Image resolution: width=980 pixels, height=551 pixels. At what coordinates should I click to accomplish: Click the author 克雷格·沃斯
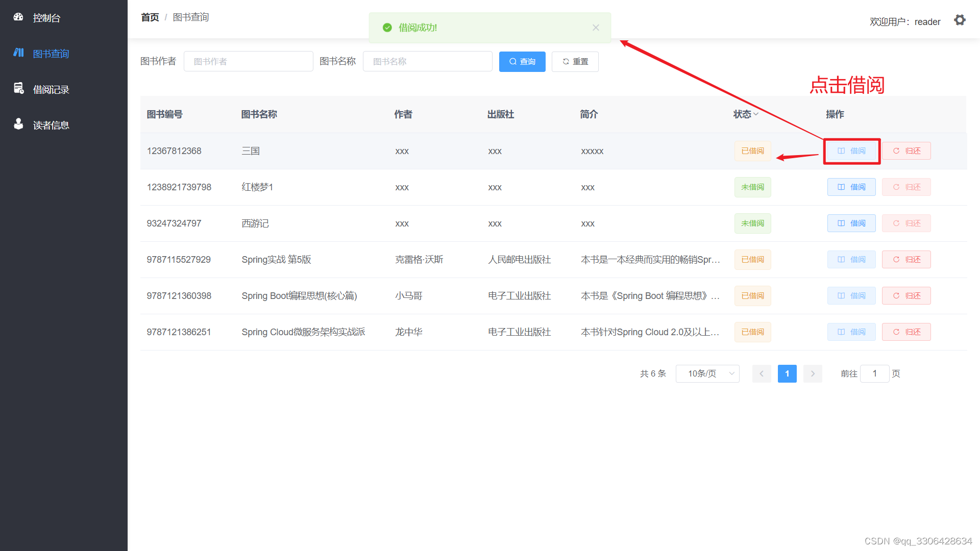tap(419, 260)
